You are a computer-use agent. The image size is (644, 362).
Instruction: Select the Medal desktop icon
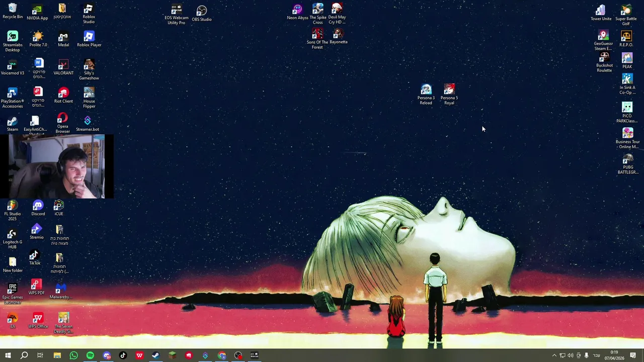63,39
